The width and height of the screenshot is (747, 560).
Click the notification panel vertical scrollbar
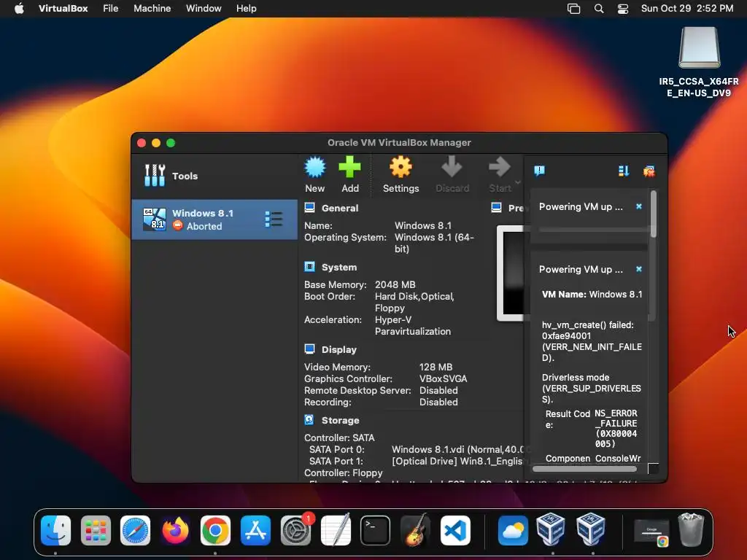(653, 214)
